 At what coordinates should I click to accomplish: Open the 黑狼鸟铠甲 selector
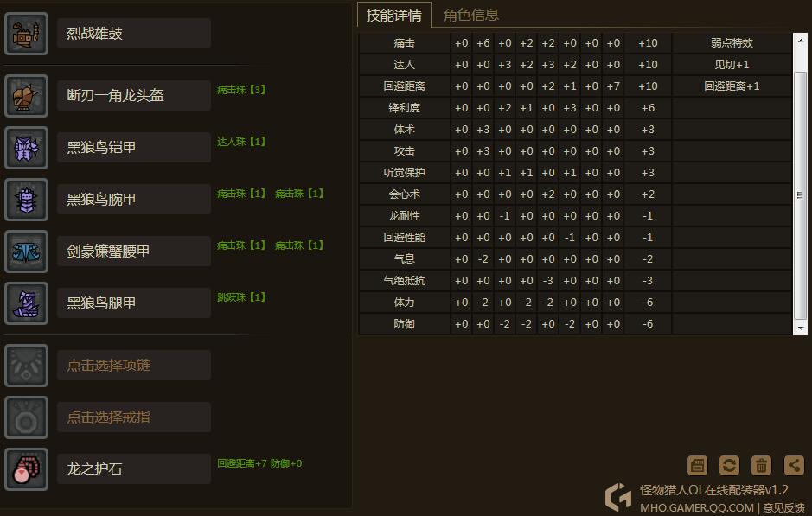tap(134, 148)
